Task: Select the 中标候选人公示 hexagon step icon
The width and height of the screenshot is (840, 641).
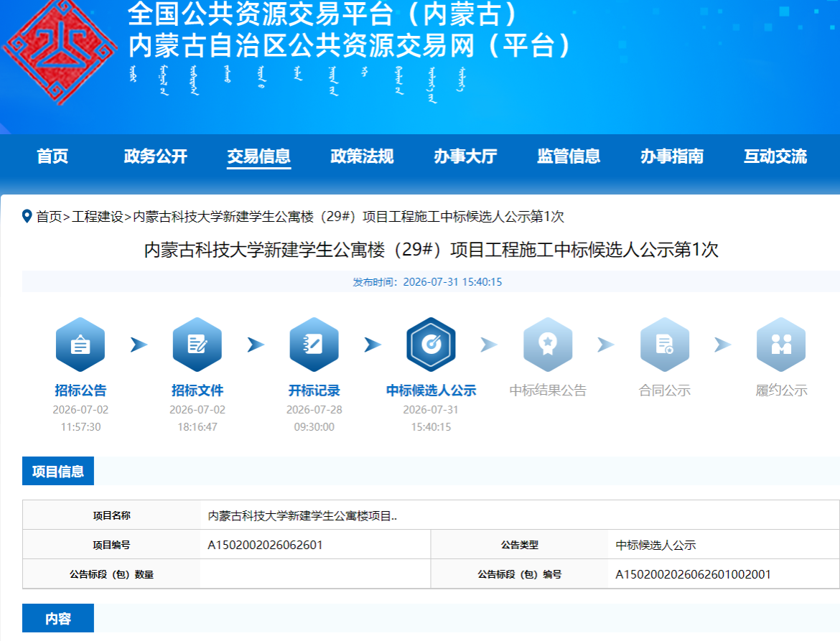Action: point(431,345)
